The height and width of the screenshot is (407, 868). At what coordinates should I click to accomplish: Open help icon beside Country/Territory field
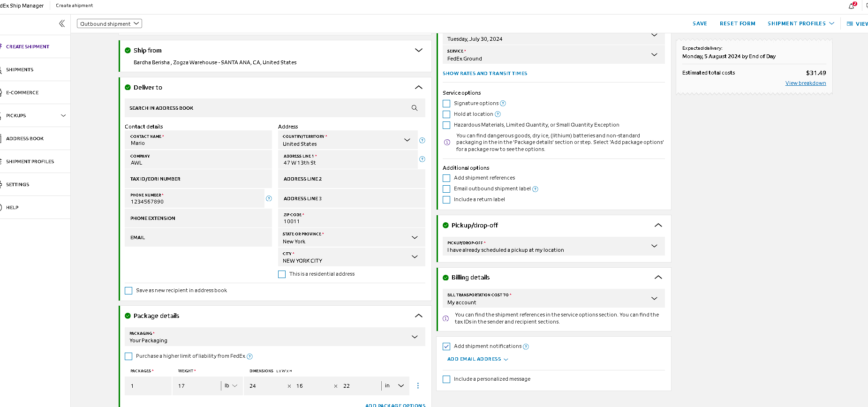point(422,140)
